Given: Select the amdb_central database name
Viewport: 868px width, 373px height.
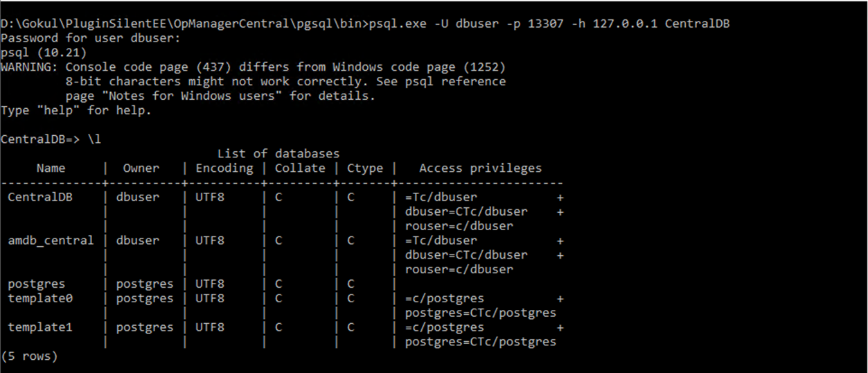Looking at the screenshot, I should pos(51,241).
